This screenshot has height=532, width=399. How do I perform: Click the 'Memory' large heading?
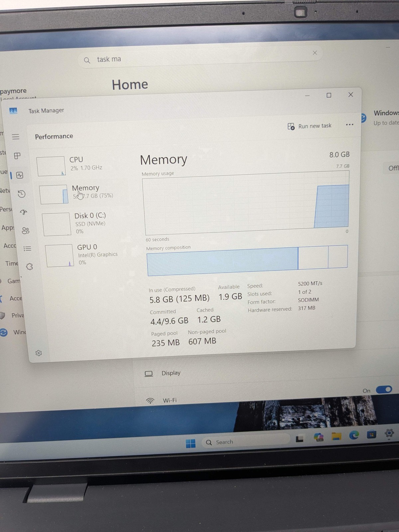(164, 160)
